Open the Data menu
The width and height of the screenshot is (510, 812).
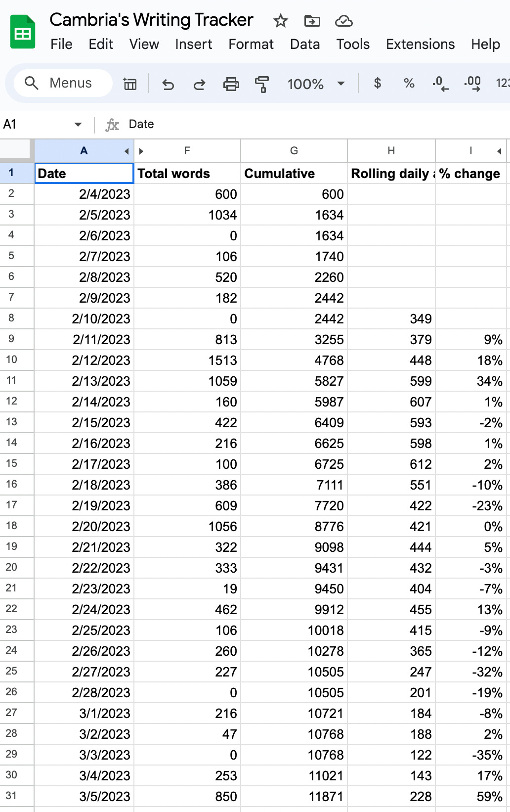305,44
